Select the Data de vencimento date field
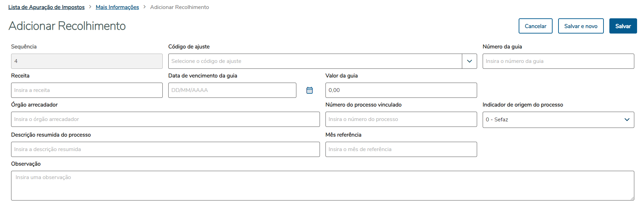 (x=232, y=90)
